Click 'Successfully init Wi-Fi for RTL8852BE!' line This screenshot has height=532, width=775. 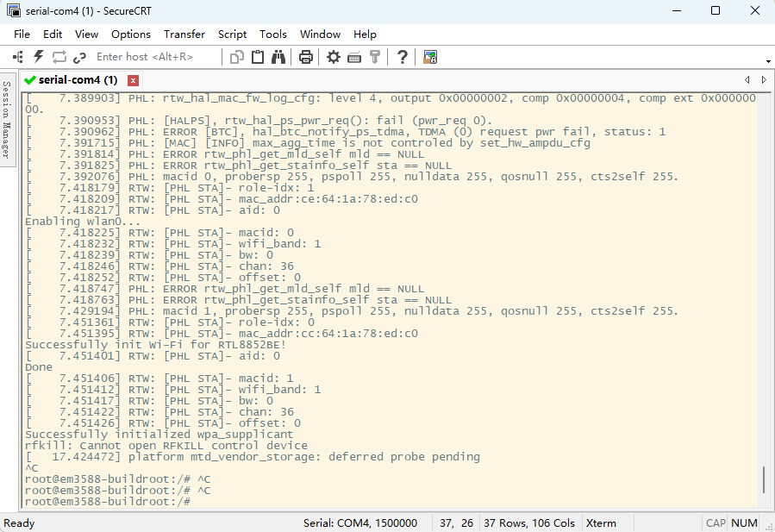pos(156,345)
